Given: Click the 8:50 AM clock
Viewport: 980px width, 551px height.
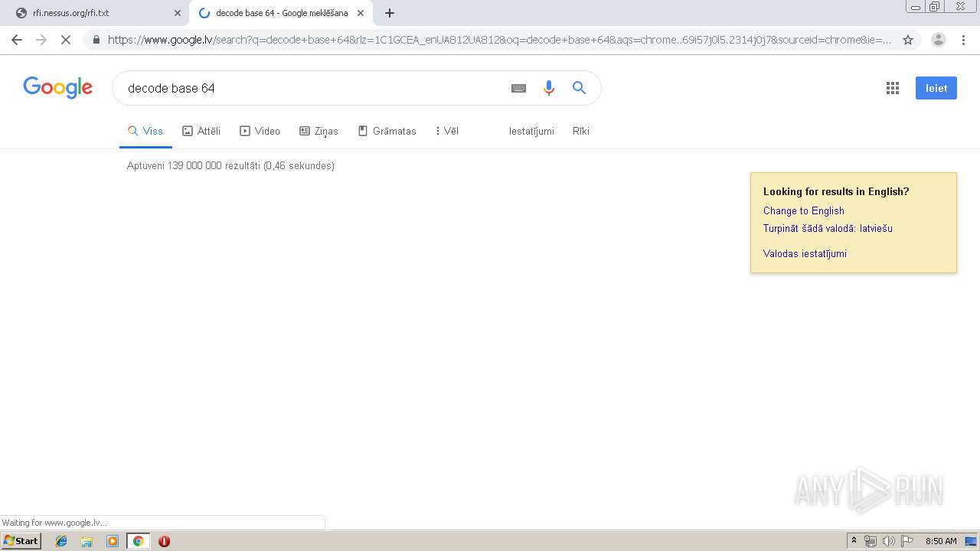Looking at the screenshot, I should [x=941, y=541].
